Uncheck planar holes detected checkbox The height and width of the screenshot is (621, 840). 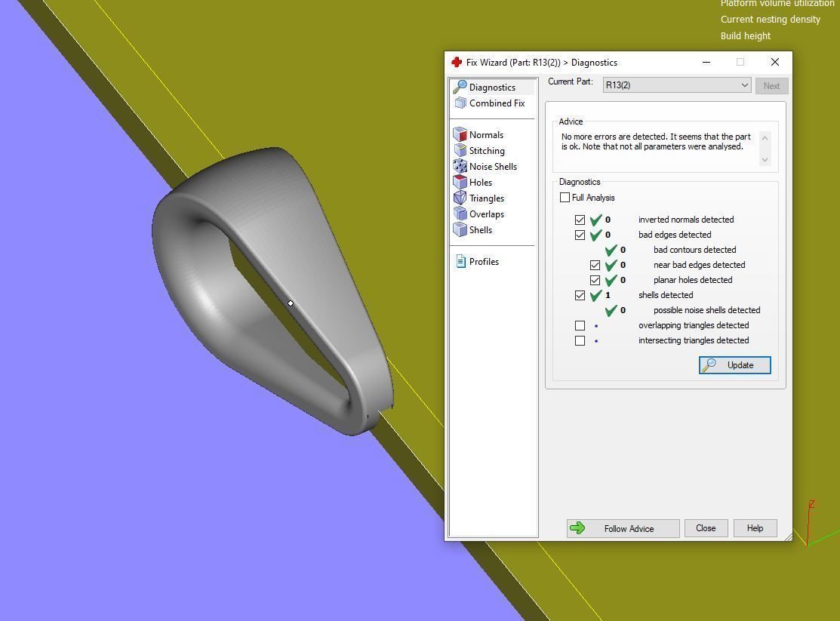pyautogui.click(x=595, y=280)
